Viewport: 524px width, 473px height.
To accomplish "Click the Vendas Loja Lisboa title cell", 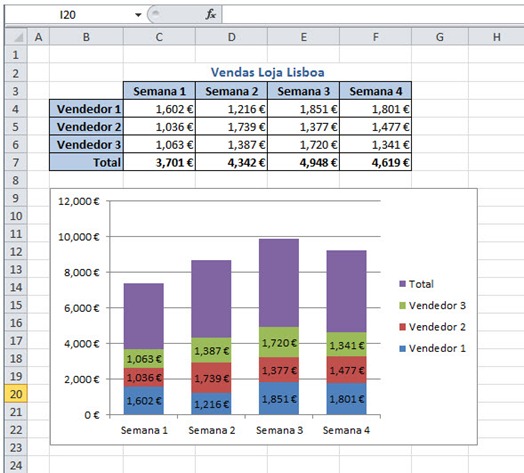I will click(x=267, y=72).
